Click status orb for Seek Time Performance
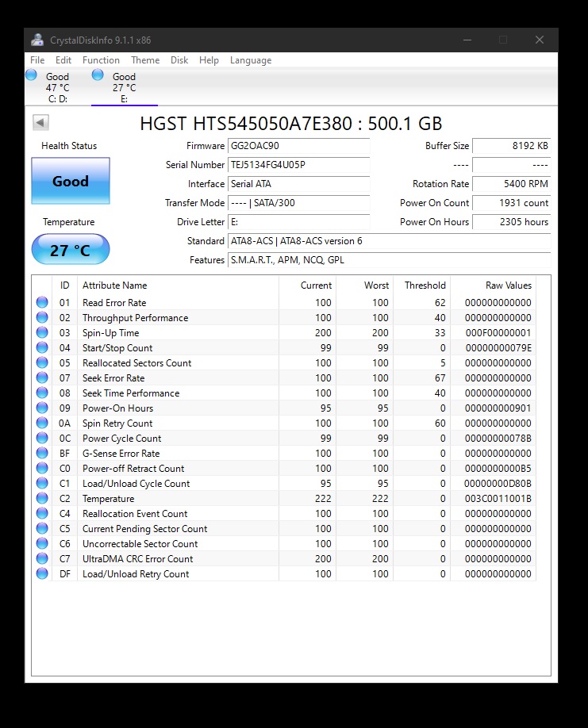 click(42, 393)
